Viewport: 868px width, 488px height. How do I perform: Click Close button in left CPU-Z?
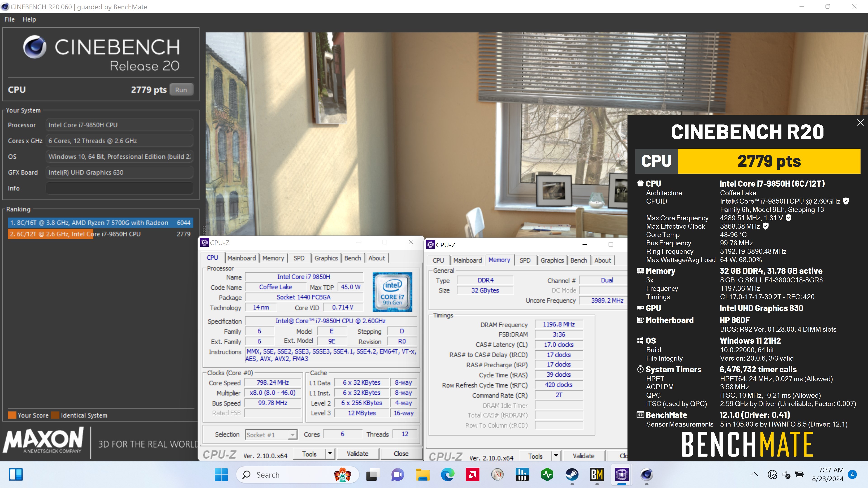click(401, 454)
